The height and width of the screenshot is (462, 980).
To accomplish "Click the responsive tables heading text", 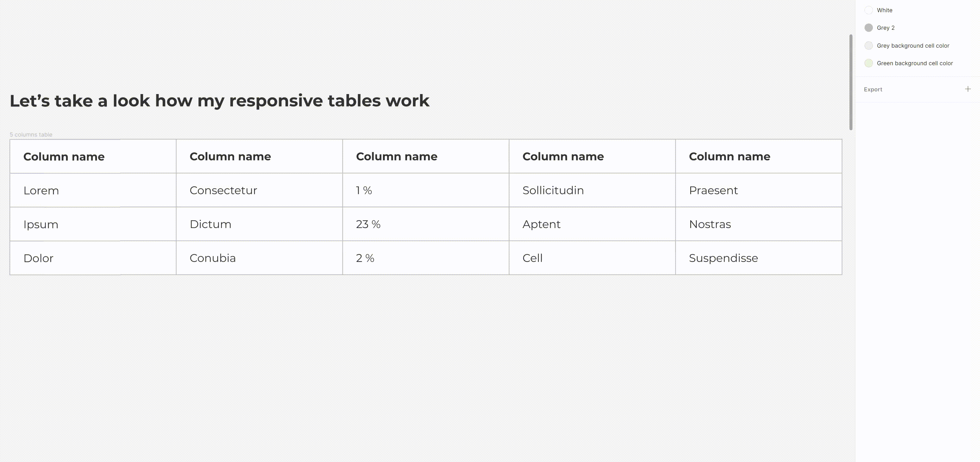I will (x=219, y=101).
